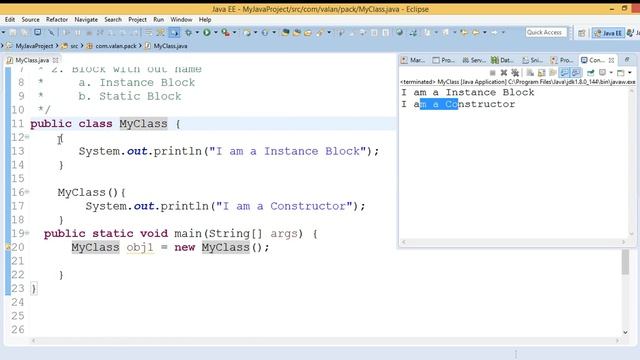Click the Terminate stop icon in Console
Viewport: 640px width, 360px height.
pyautogui.click(x=493, y=73)
